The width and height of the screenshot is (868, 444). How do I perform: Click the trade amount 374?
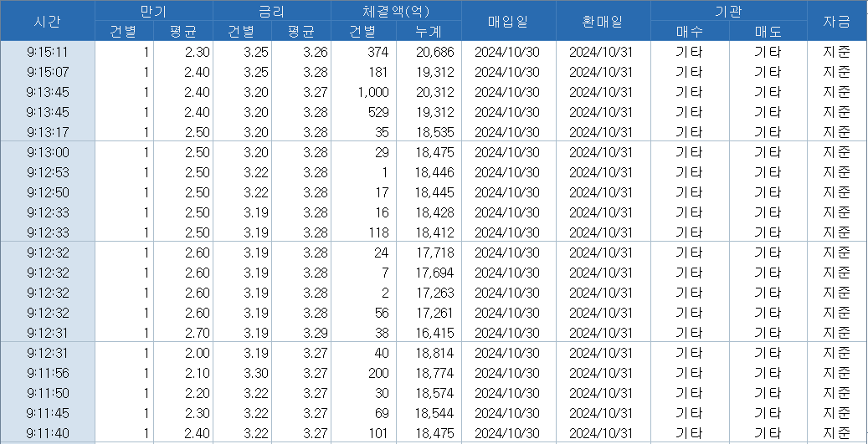[x=378, y=53]
